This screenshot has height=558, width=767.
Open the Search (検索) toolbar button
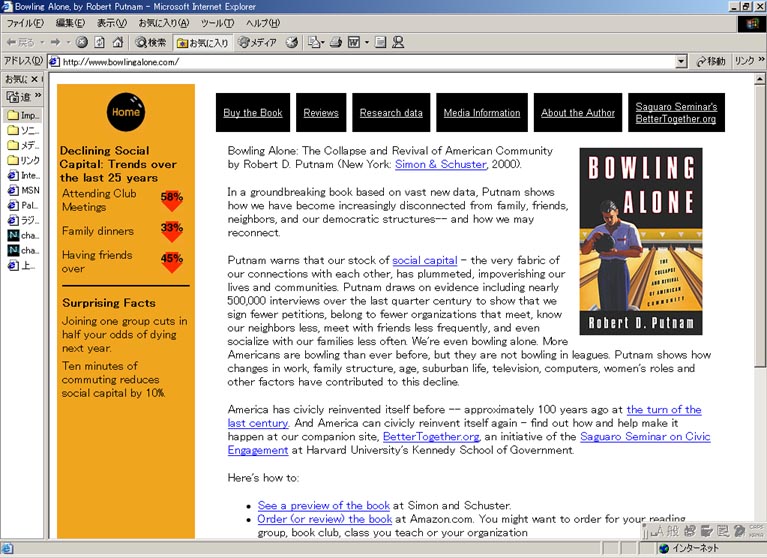151,43
